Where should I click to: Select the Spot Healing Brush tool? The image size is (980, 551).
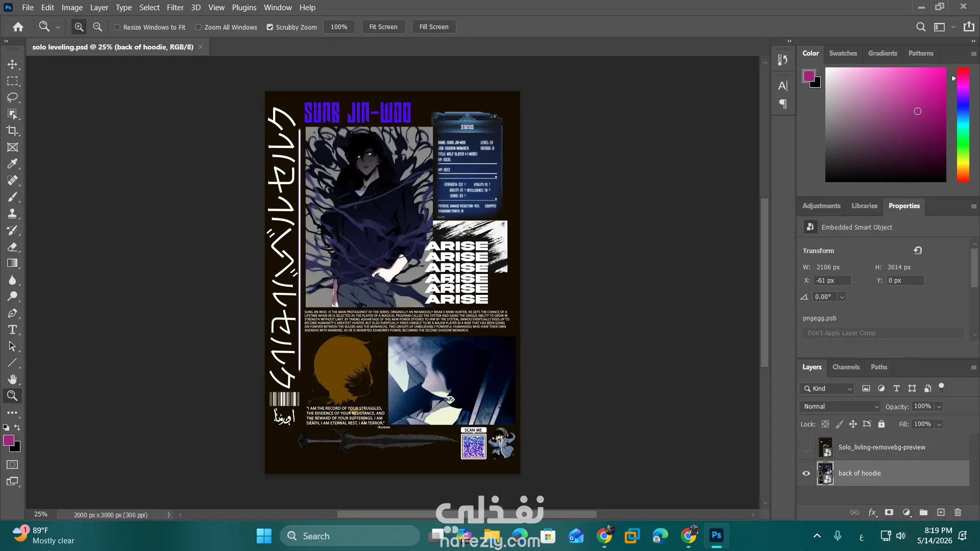click(12, 180)
